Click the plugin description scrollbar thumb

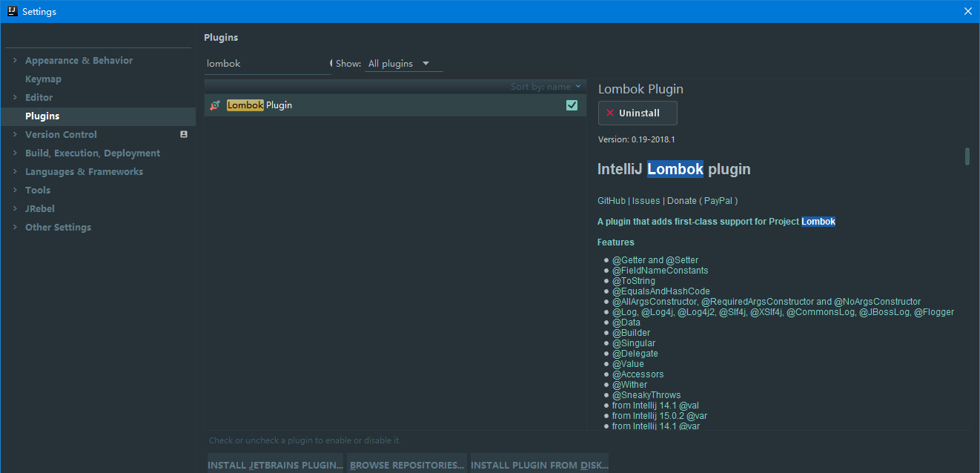point(967,156)
